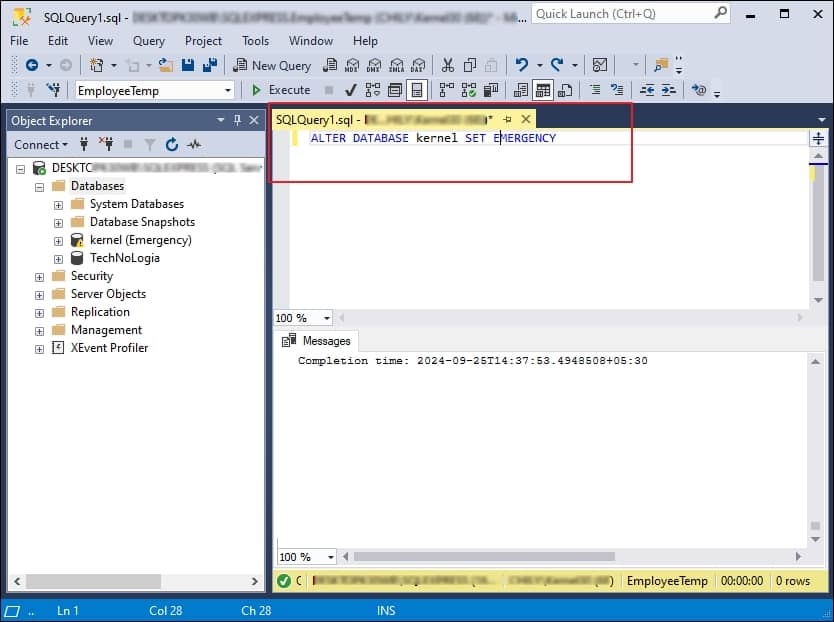Open the EmployeeTemp database dropdown

pyautogui.click(x=228, y=90)
